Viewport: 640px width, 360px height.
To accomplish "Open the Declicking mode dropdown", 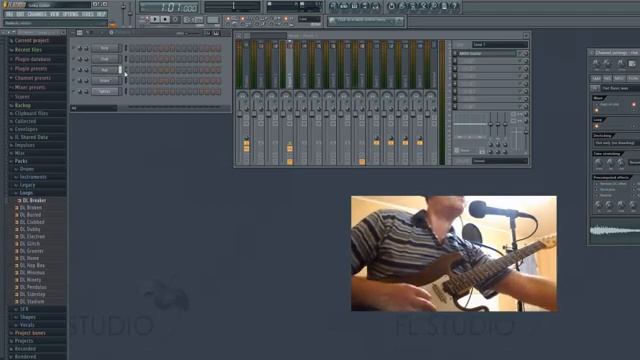I will [616, 143].
